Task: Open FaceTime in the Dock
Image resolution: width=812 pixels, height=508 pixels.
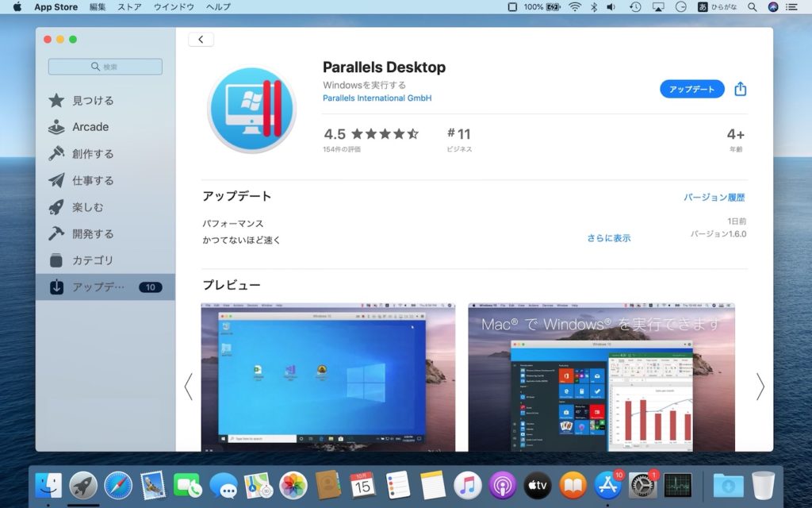Action: point(187,486)
